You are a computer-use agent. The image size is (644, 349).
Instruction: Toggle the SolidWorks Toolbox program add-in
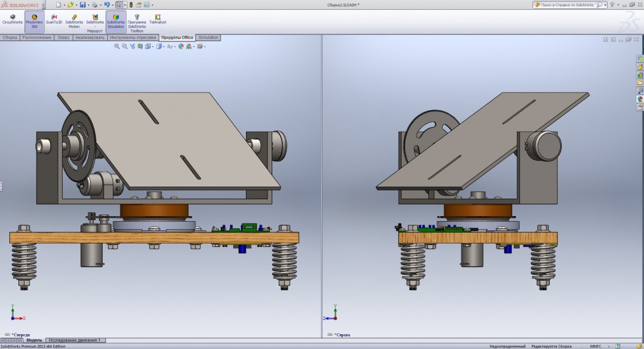pyautogui.click(x=137, y=22)
